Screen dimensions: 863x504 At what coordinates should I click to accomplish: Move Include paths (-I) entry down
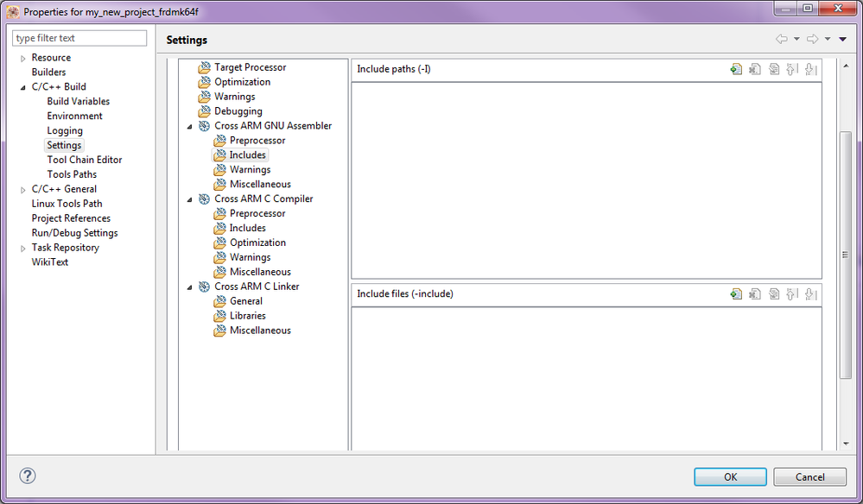(810, 69)
